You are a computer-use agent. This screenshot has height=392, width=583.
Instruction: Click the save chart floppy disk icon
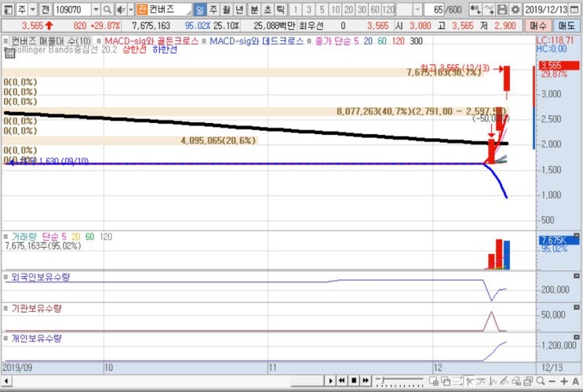(502, 9)
